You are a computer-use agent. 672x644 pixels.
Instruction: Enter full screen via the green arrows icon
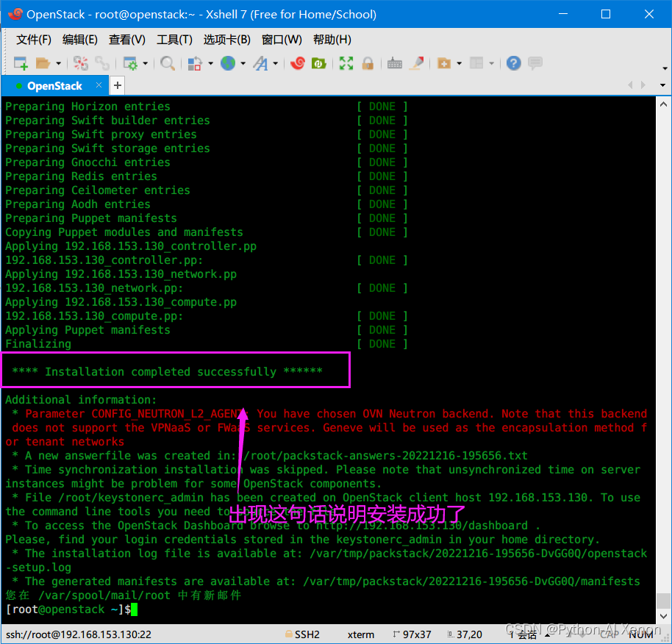pyautogui.click(x=347, y=63)
